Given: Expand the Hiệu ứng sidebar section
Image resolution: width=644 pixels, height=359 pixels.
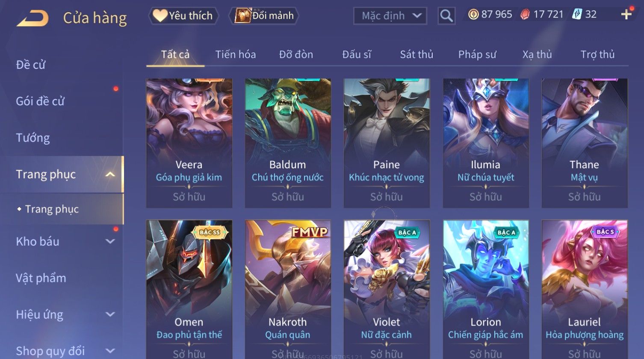Looking at the screenshot, I should click(x=110, y=314).
